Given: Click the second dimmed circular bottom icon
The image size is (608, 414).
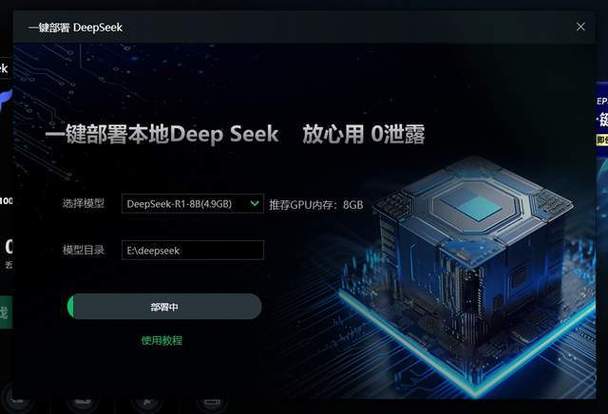Looking at the screenshot, I should tap(82, 401).
